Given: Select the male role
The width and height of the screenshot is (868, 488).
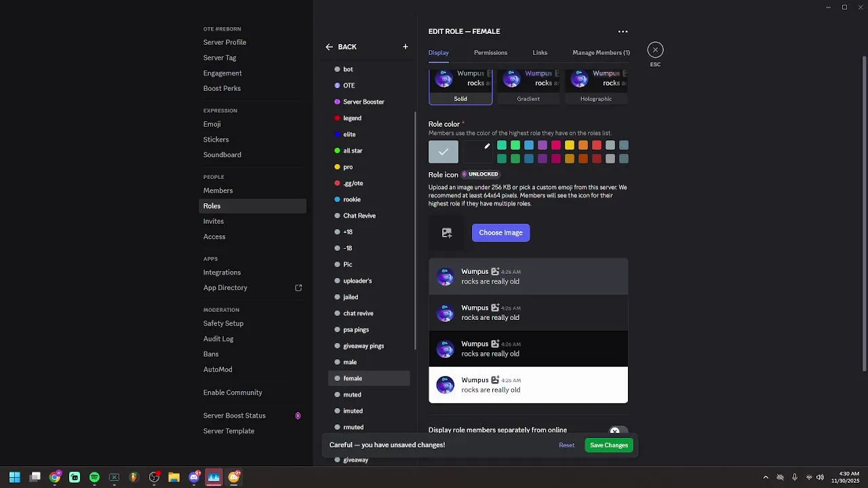Looking at the screenshot, I should 369,362.
